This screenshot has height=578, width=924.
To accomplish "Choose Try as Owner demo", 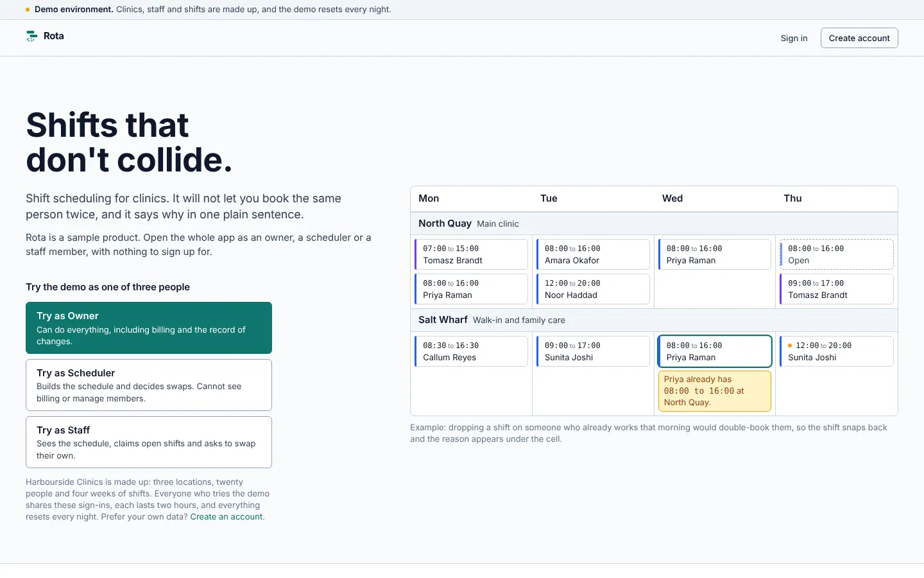I will tap(149, 328).
